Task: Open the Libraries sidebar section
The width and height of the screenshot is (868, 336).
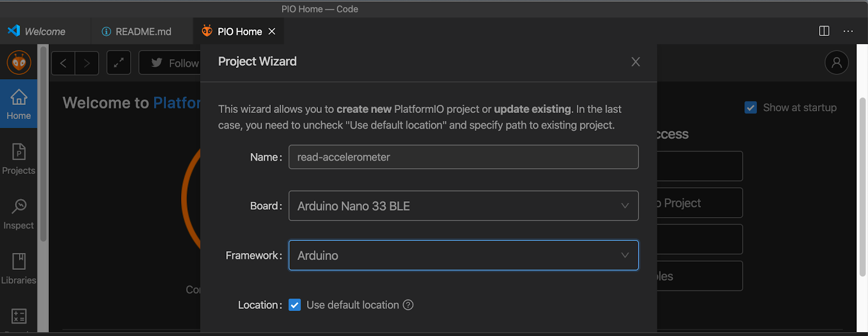Action: (19, 268)
